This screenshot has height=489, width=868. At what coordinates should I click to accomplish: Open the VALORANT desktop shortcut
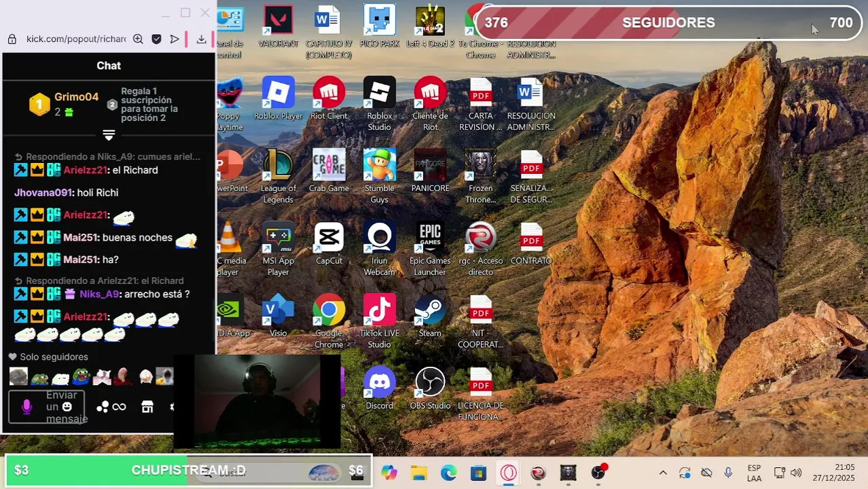point(278,26)
